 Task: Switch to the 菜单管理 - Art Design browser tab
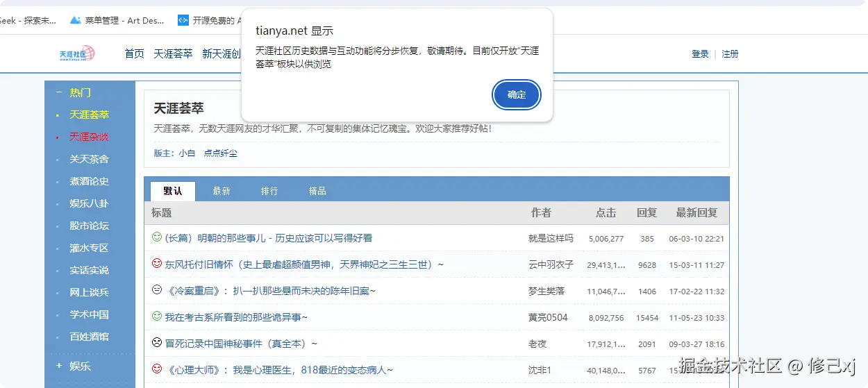(x=118, y=20)
